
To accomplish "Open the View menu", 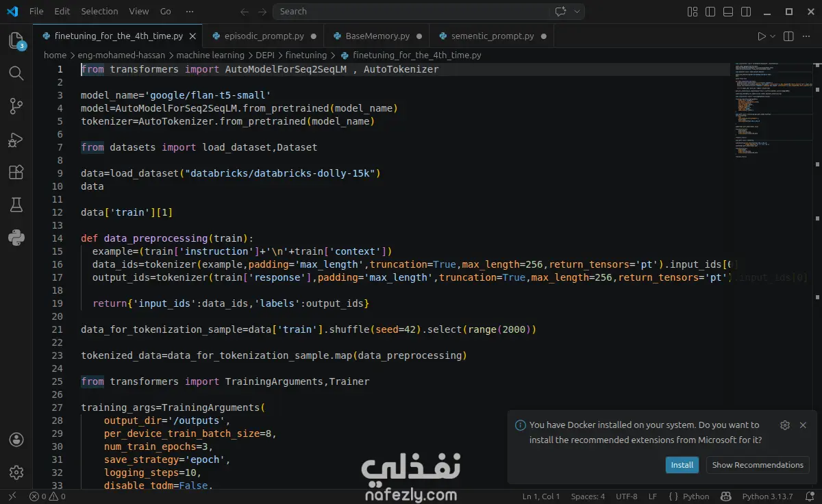I will click(x=139, y=12).
